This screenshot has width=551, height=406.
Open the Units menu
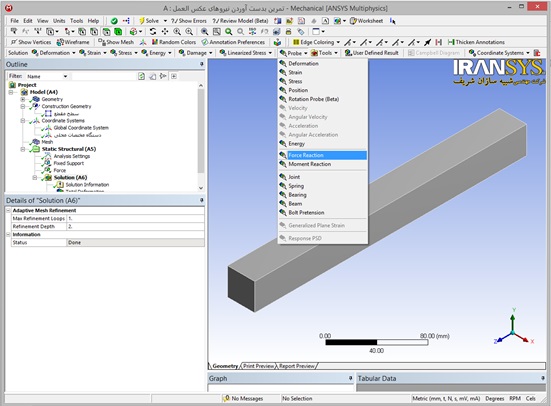point(59,21)
